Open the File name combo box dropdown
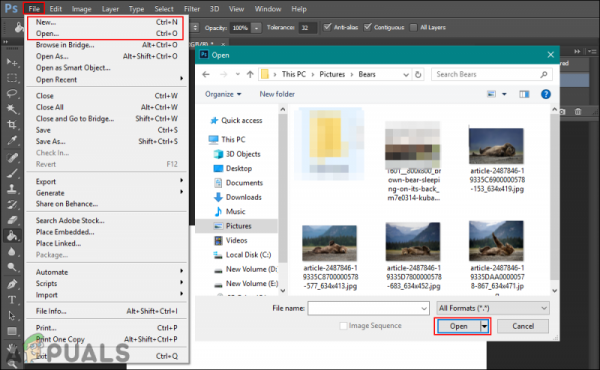 [424, 308]
